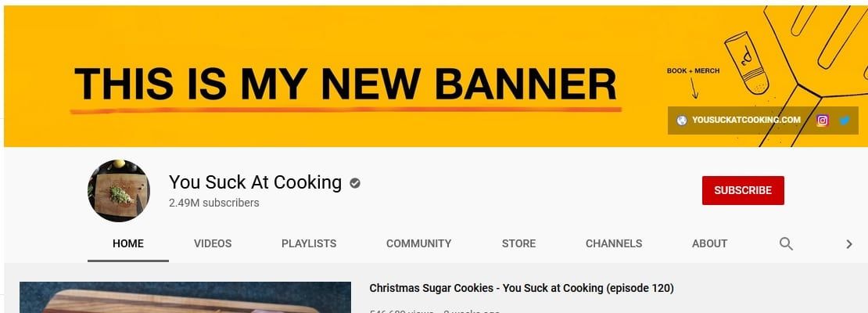Click the verified checkmark badge
Viewport: 868px width, 313px height.
[355, 183]
